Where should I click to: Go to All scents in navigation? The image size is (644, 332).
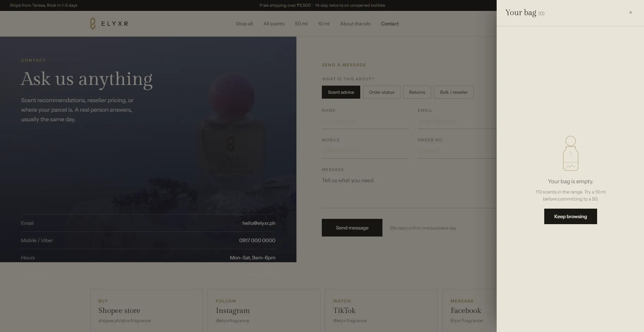274,24
